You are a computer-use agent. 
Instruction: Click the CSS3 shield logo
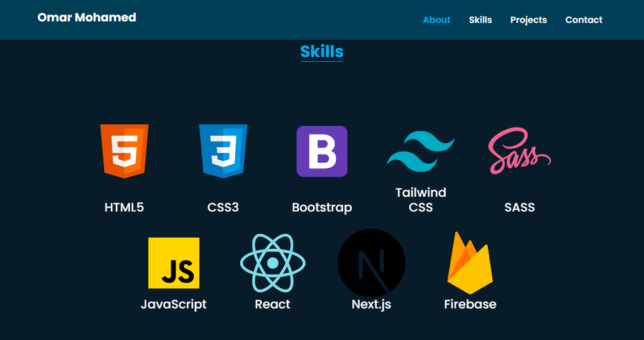tap(223, 151)
